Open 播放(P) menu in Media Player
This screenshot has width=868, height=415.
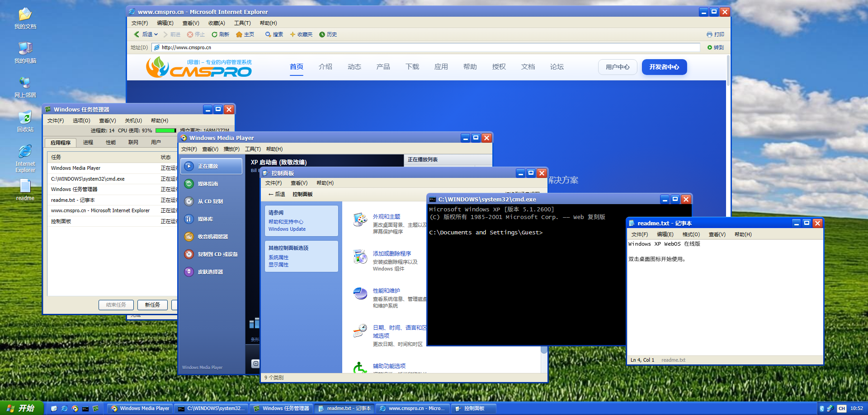[x=231, y=149]
